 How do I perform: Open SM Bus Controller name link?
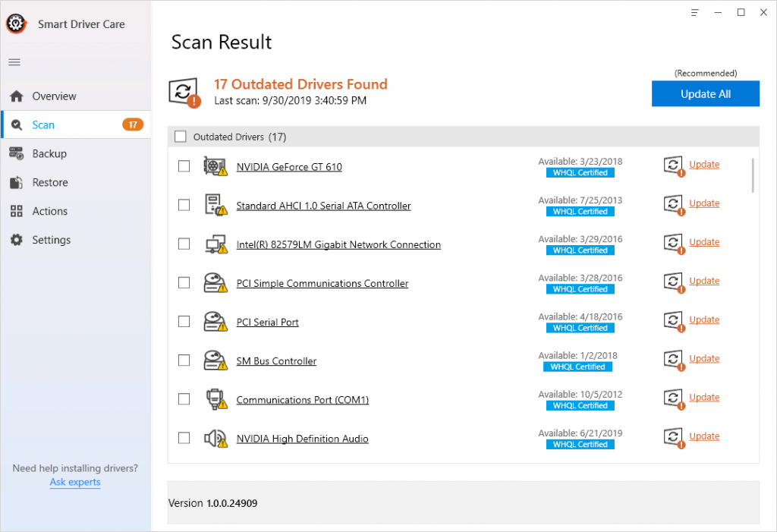[276, 361]
